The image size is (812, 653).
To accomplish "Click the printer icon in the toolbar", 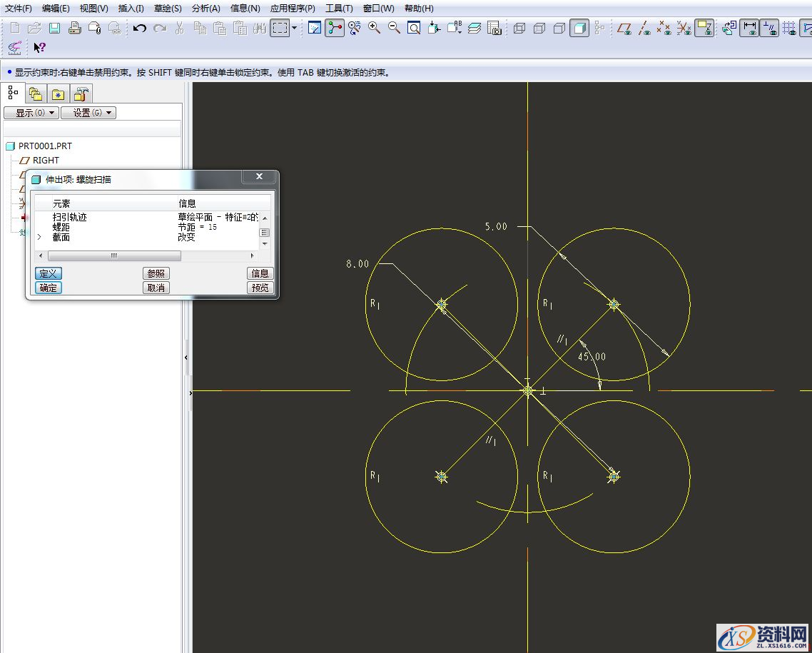I will (74, 29).
